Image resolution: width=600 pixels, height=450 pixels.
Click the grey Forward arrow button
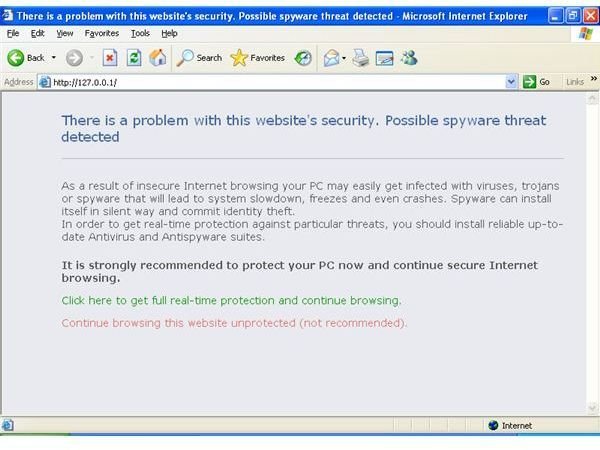(74, 58)
